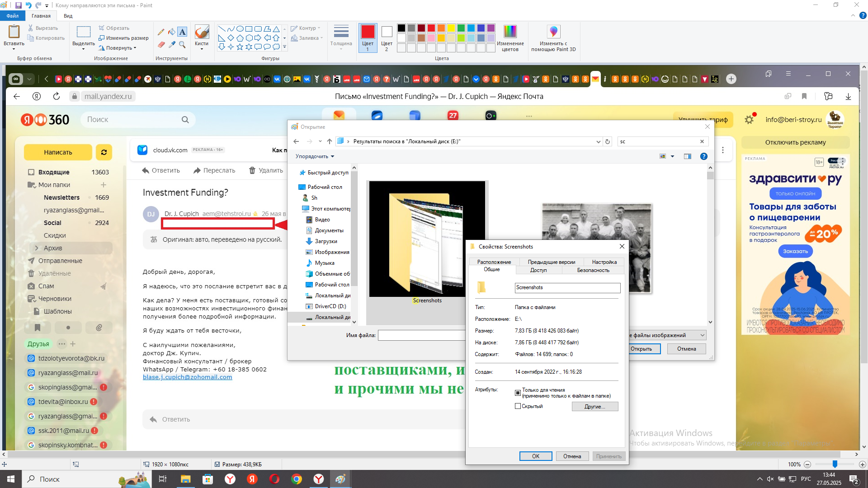The width and height of the screenshot is (868, 488).
Task: Choose the Right arrow shape
Action: click(x=258, y=38)
